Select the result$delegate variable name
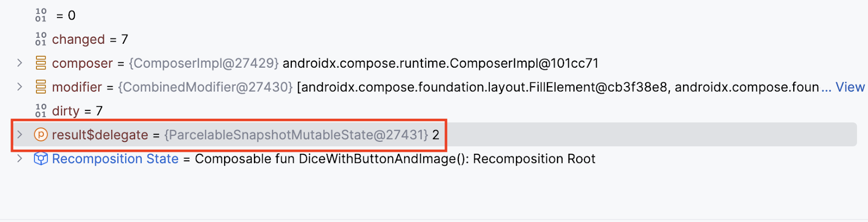Viewport: 868px width, 222px height. 100,135
